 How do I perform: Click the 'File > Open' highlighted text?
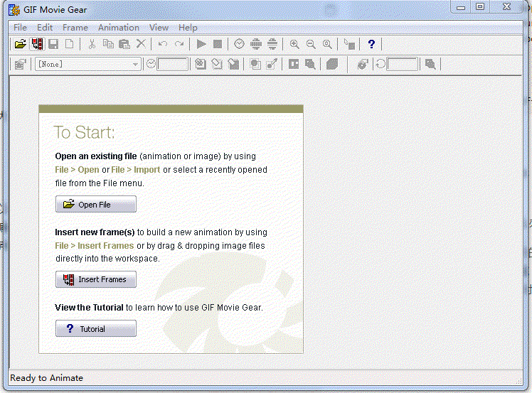click(77, 170)
